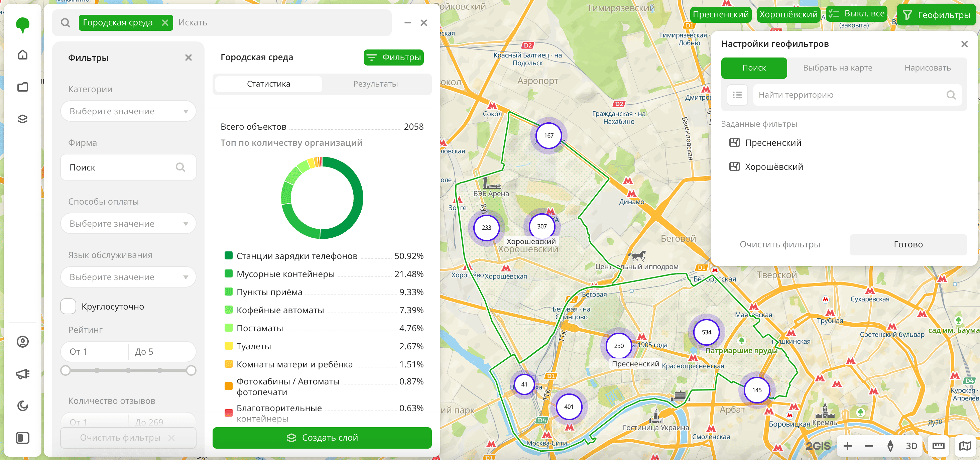Open the Способы оплаты dropdown
This screenshot has height=460, width=980.
click(128, 223)
